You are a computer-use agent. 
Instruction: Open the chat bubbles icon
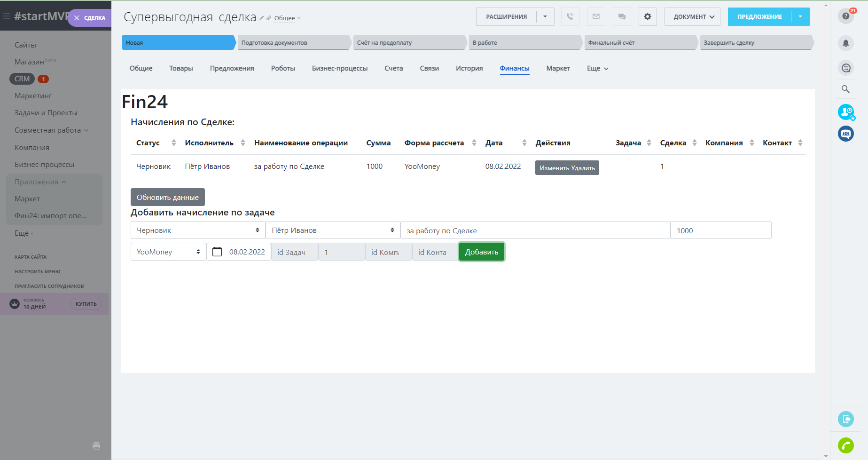[x=622, y=16]
